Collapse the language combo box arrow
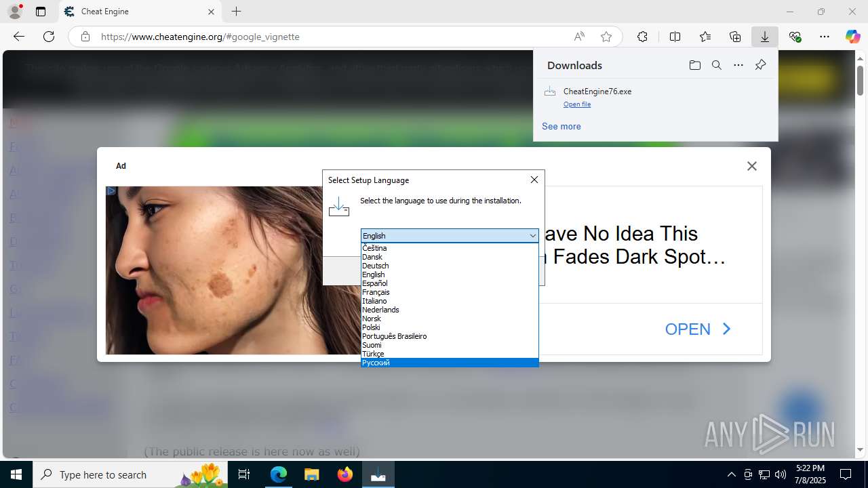 tap(532, 236)
